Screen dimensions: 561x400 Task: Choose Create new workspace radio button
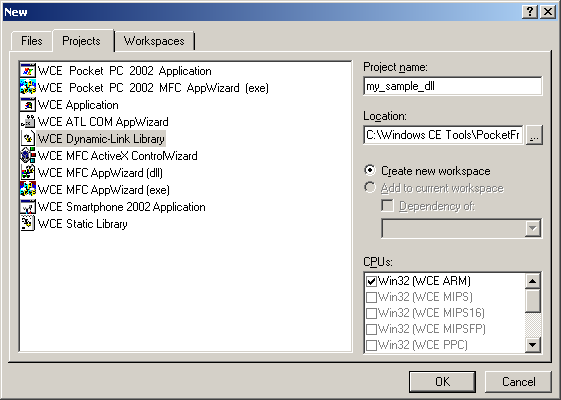tap(370, 170)
